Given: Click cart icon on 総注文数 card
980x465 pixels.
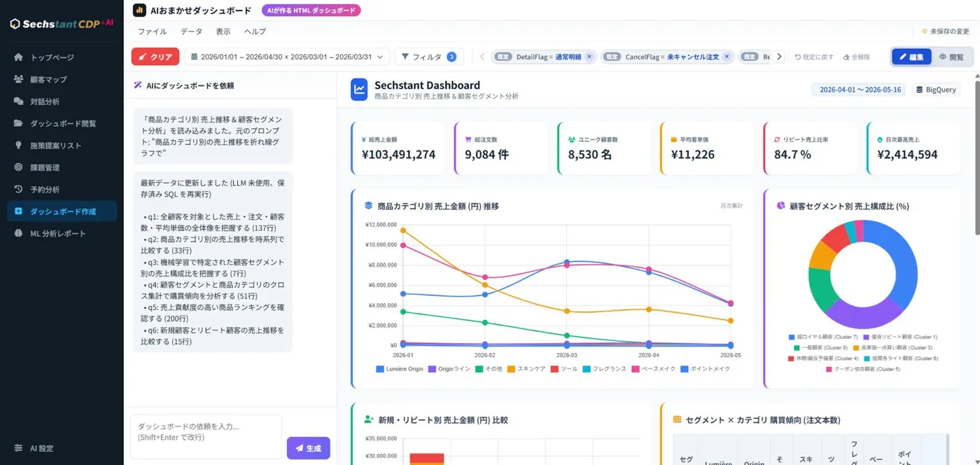Looking at the screenshot, I should pyautogui.click(x=468, y=139).
